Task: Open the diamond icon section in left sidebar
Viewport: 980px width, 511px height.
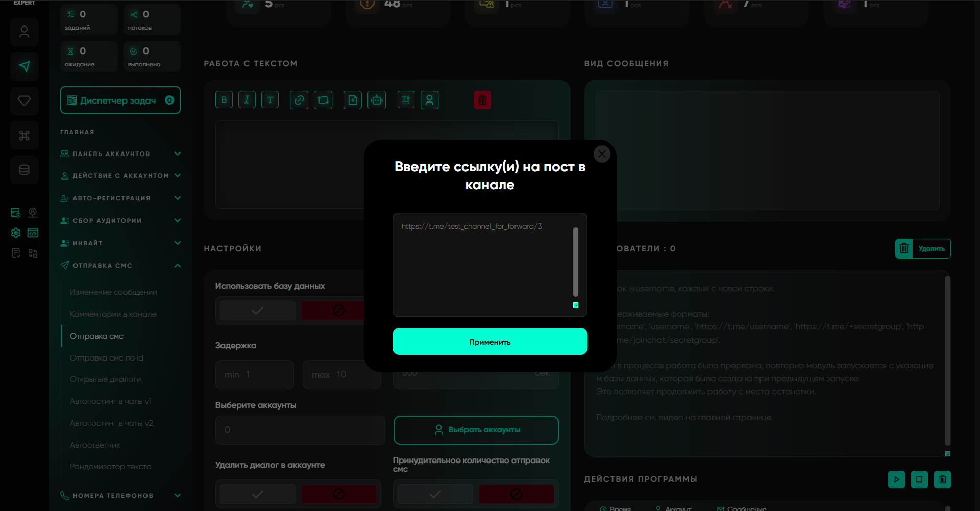Action: click(24, 101)
